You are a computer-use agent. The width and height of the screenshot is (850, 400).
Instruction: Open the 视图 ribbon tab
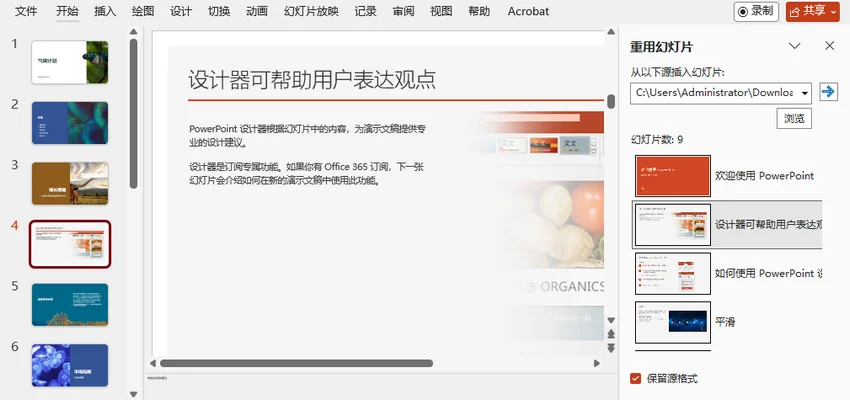click(441, 11)
